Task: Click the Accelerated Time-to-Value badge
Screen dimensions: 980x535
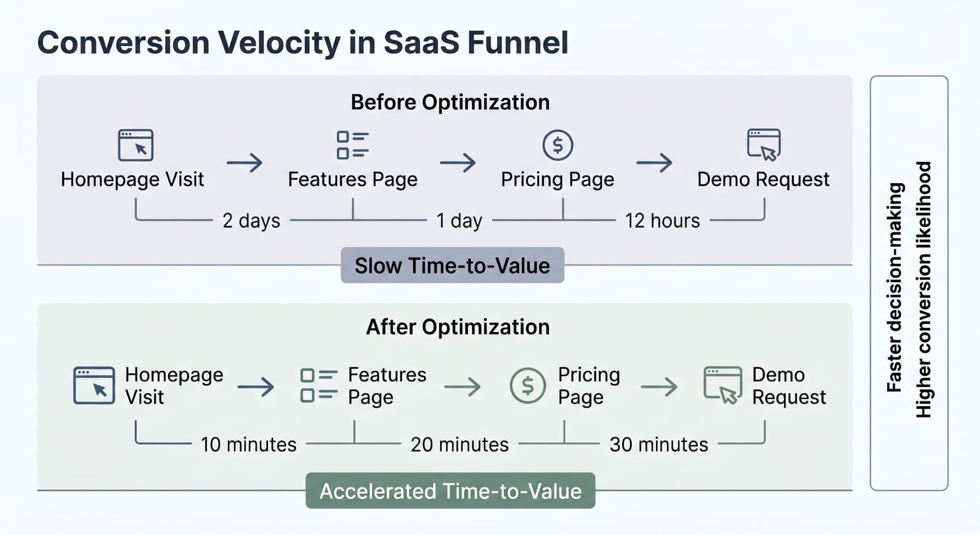Action: 450,491
